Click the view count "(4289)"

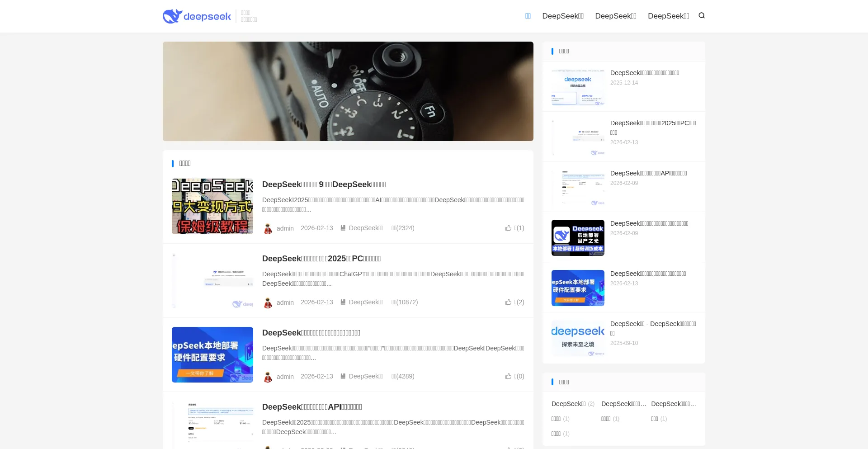[403, 376]
